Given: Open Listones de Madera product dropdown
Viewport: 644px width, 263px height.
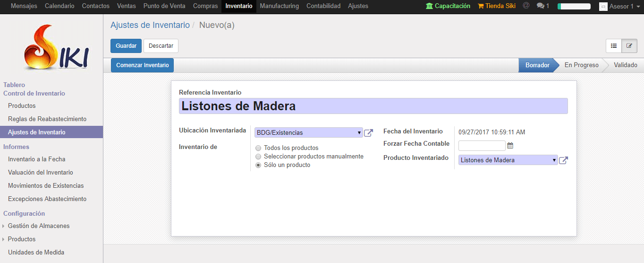Looking at the screenshot, I should click(508, 160).
